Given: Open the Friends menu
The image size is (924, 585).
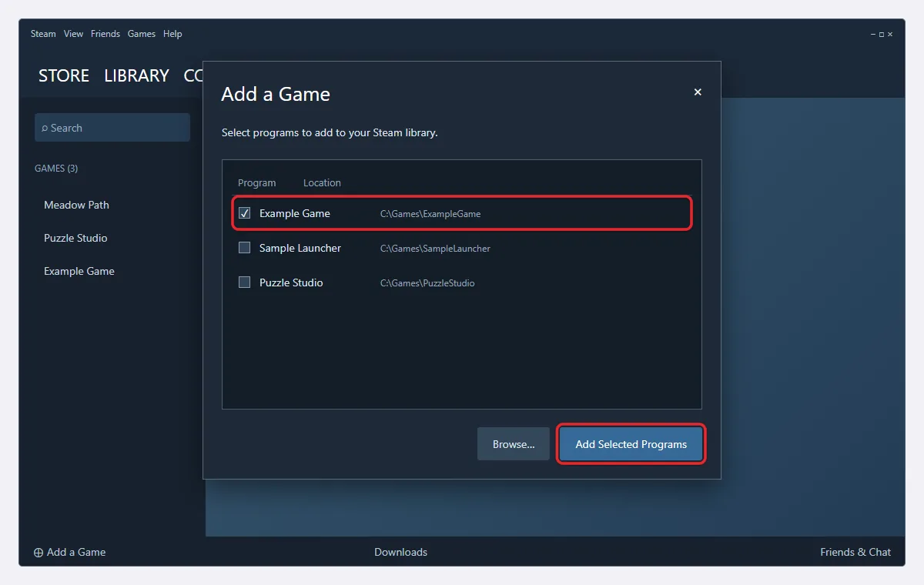Looking at the screenshot, I should coord(105,34).
